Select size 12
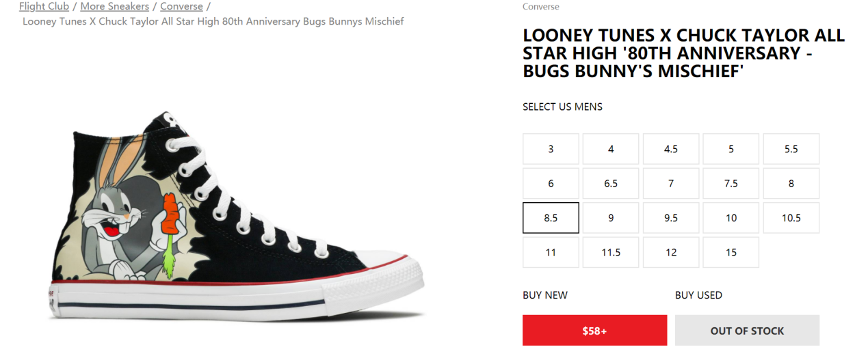The height and width of the screenshot is (358, 868). 671,253
